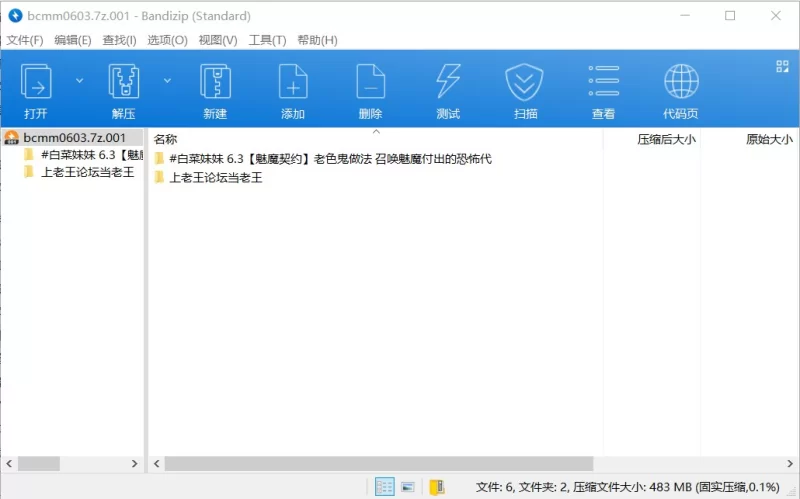Switch to thumbnail view in status bar

408,487
